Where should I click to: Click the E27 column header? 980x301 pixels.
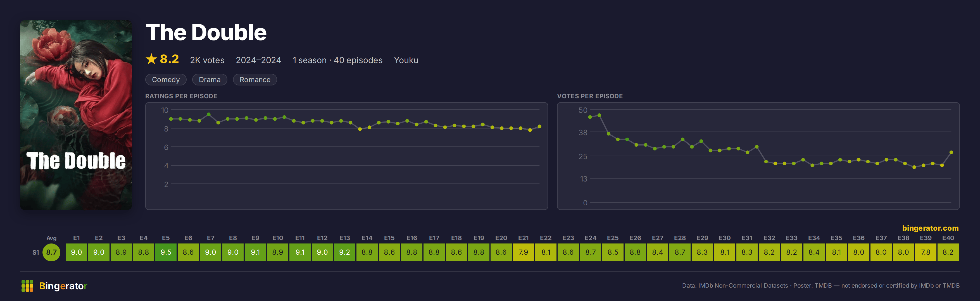[x=657, y=238]
